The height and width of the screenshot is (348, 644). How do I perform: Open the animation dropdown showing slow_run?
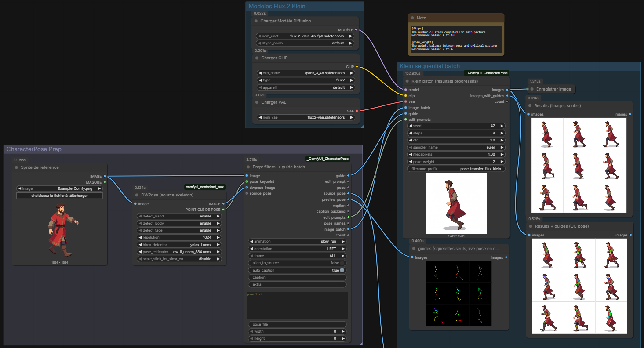pyautogui.click(x=297, y=241)
